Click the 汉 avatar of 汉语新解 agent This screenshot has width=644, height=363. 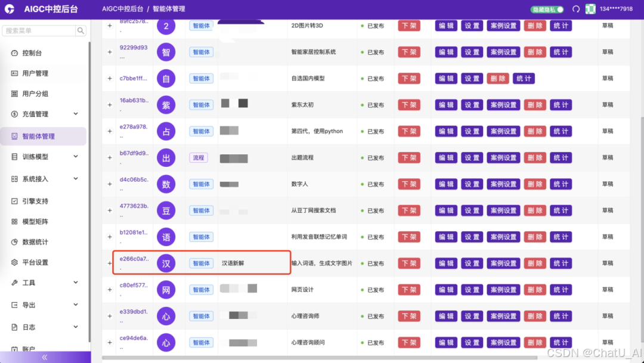166,263
